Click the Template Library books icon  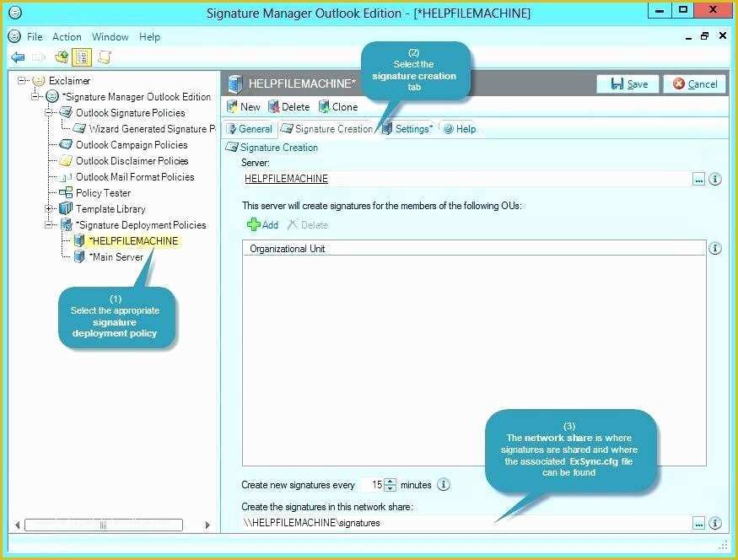coord(66,209)
